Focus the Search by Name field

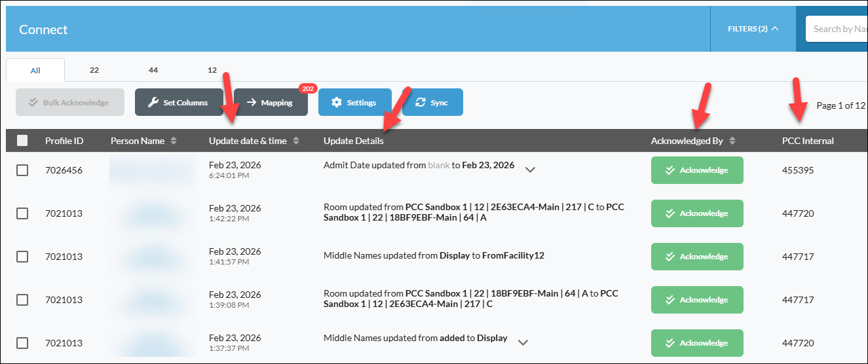[x=837, y=29]
